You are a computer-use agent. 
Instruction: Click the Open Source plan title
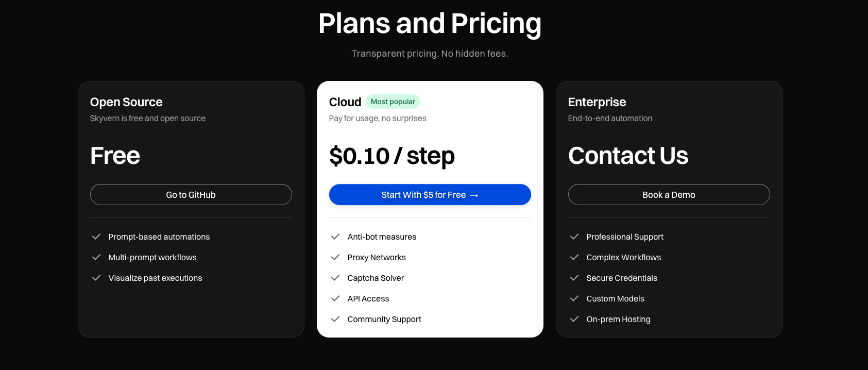point(126,102)
